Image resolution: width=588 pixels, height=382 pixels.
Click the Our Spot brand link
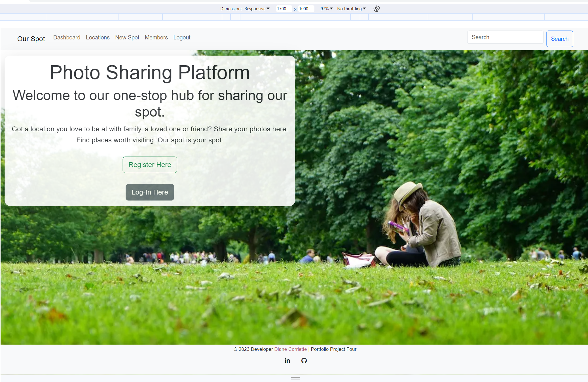coord(31,39)
